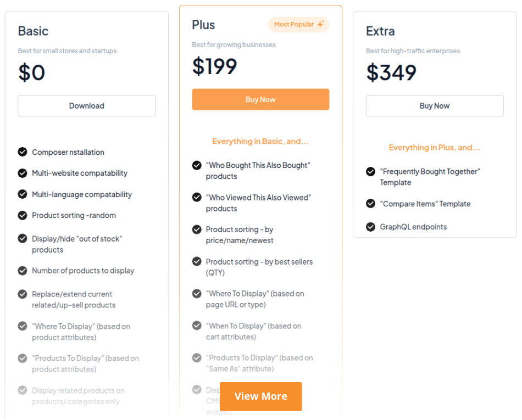The height and width of the screenshot is (420, 522).
Task: Select the Extra plan title
Action: (380, 31)
